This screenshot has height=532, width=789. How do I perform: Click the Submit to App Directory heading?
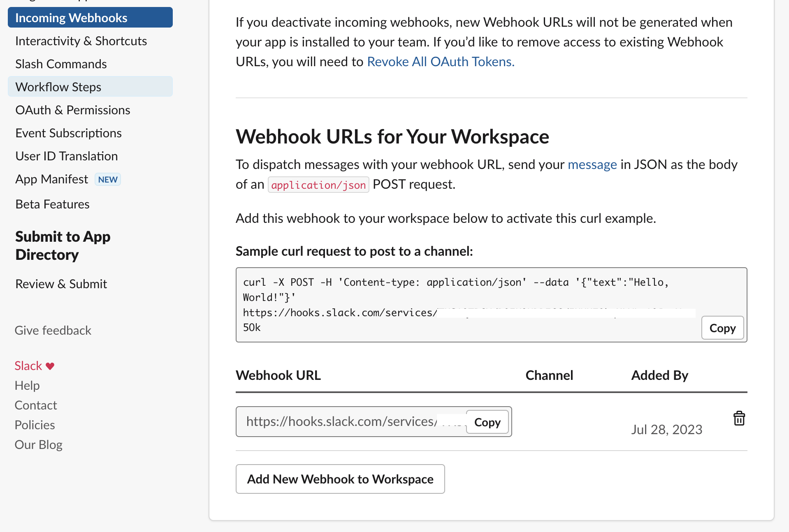pyautogui.click(x=63, y=245)
